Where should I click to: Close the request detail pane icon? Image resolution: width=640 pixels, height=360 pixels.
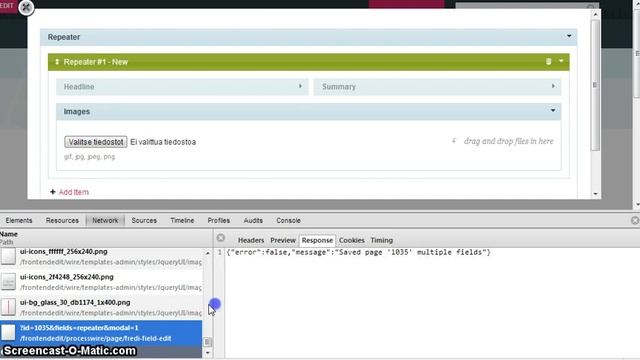click(221, 238)
